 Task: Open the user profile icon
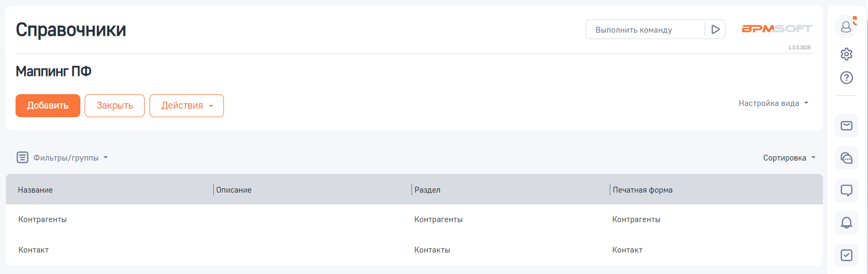point(846,27)
